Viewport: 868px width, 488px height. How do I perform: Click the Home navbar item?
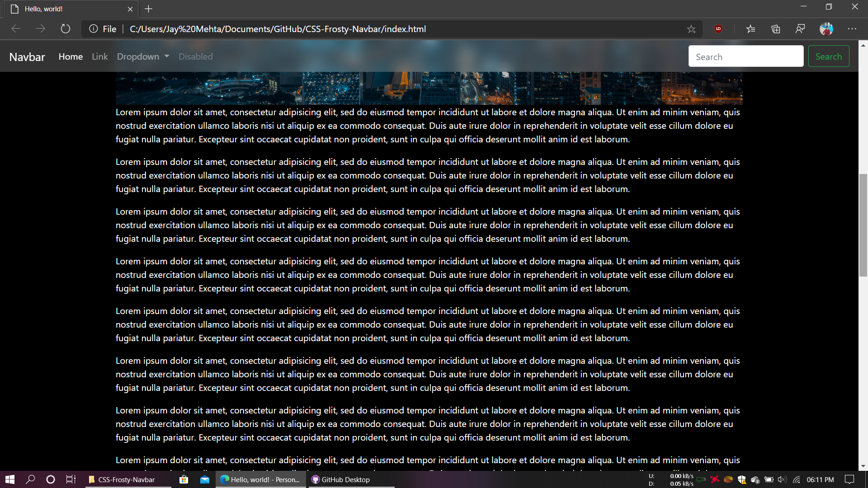coord(71,56)
